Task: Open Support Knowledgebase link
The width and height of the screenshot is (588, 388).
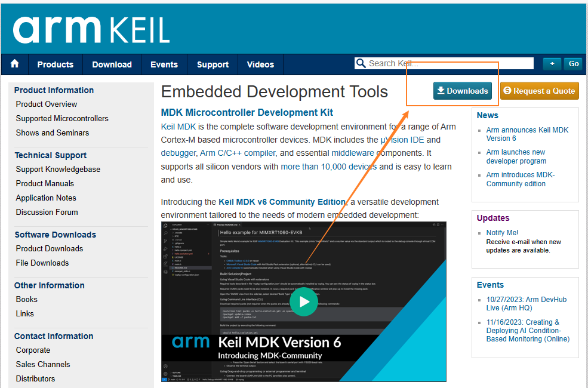Action: [x=58, y=170]
